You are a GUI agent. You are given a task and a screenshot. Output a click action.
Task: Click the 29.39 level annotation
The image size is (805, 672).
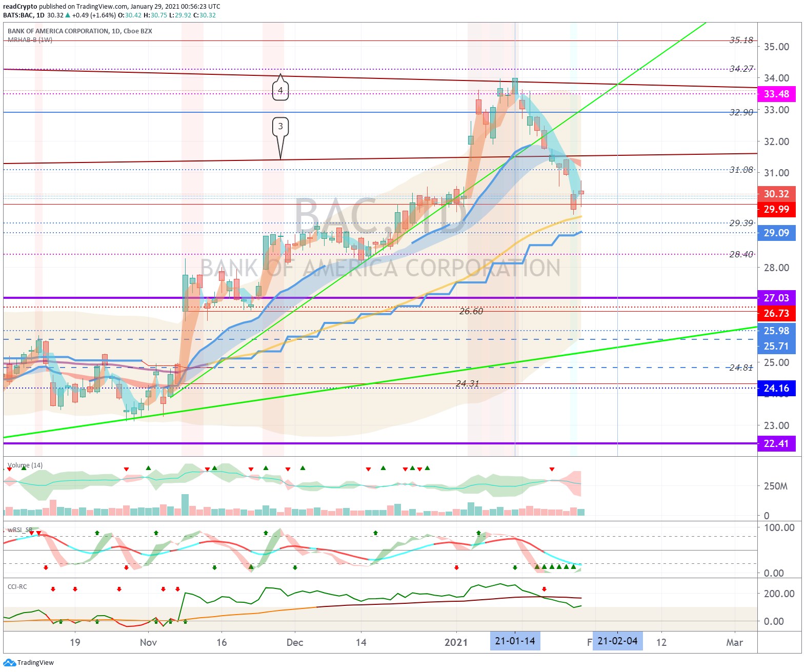click(x=741, y=223)
